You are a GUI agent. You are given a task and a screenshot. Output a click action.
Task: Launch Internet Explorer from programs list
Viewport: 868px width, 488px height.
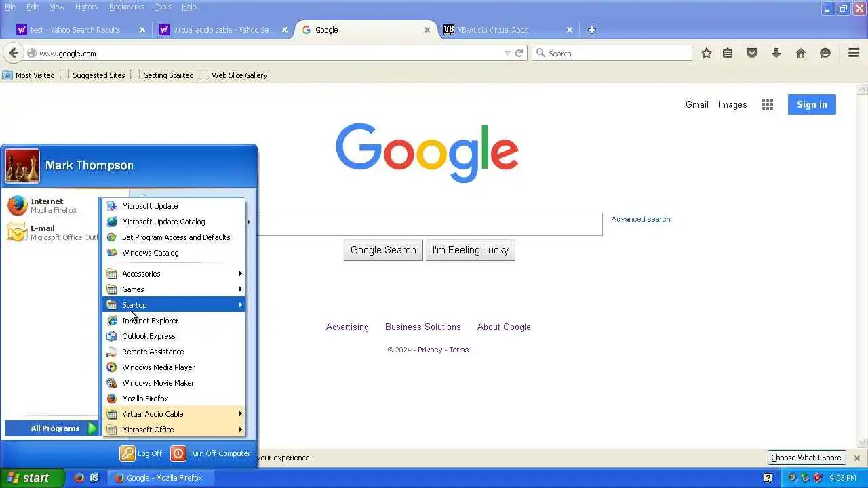pos(174,321)
